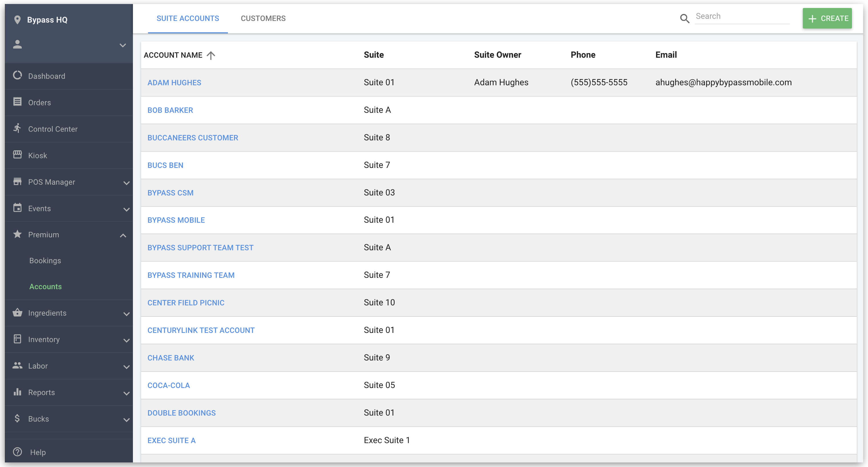868x467 pixels.
Task: Expand the Events menu chevron
Action: pyautogui.click(x=126, y=209)
